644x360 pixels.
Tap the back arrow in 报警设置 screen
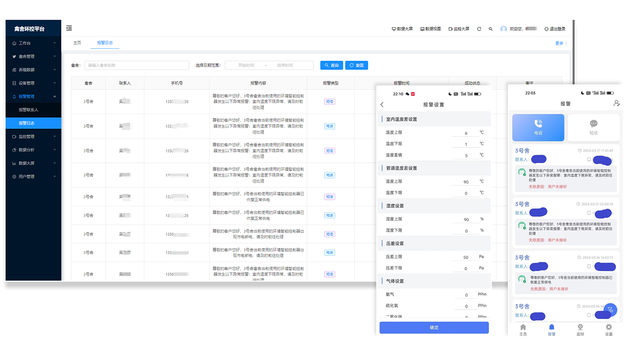tap(382, 105)
